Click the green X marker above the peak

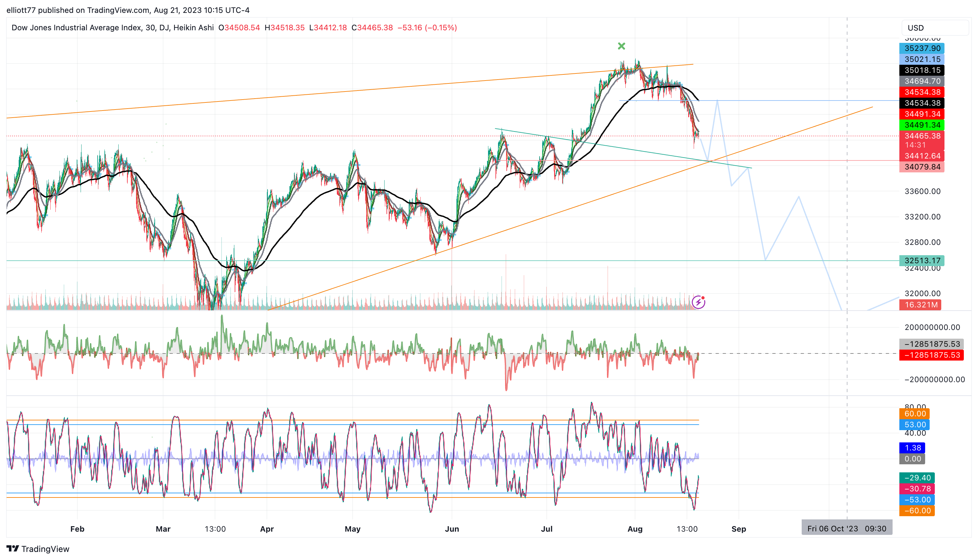pos(621,46)
